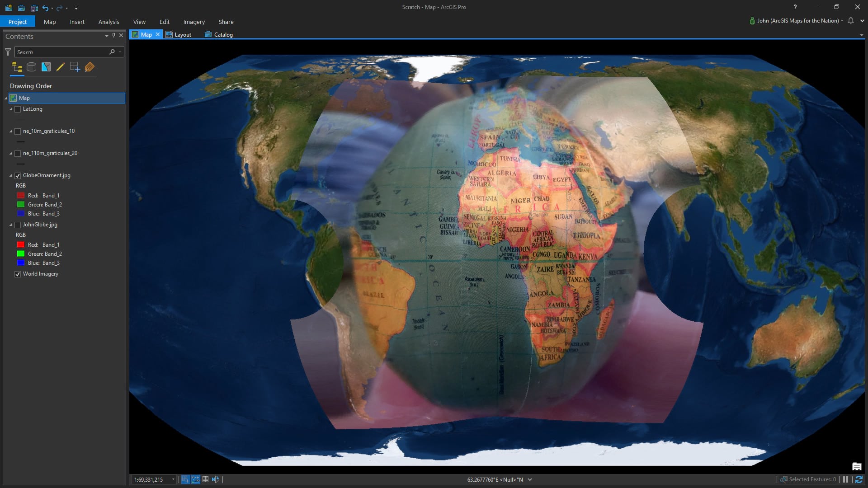
Task: Click the notifications bell icon
Action: (851, 21)
